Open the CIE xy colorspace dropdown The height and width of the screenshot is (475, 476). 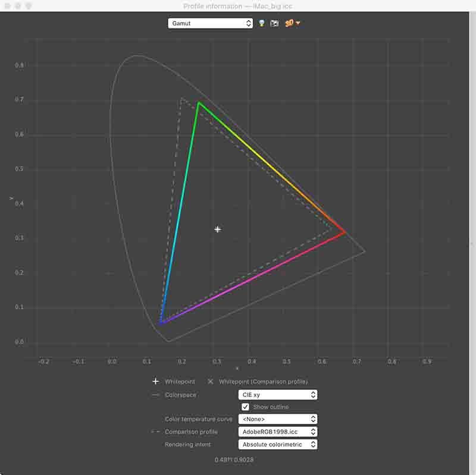(278, 395)
